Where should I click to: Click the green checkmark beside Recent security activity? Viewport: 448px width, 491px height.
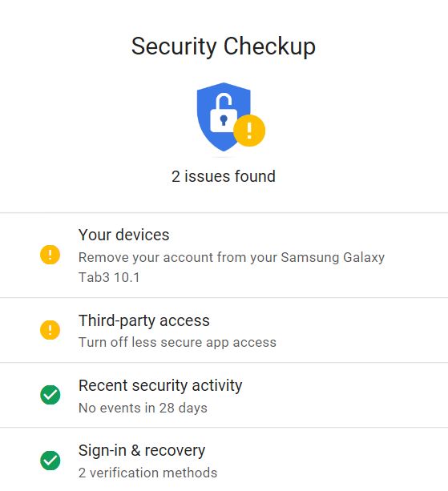50,395
